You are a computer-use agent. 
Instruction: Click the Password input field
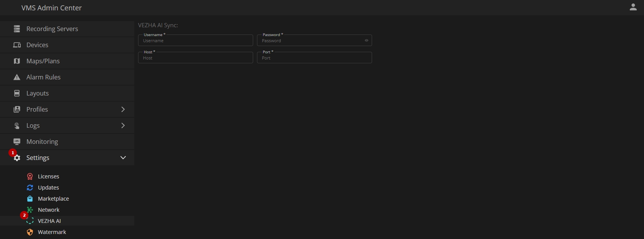click(x=315, y=40)
